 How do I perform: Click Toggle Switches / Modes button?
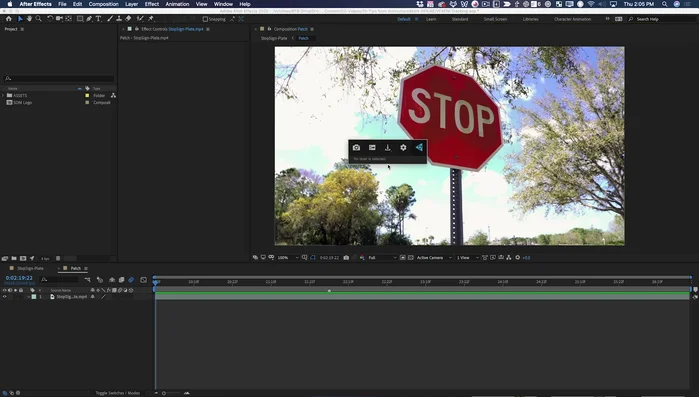(118, 393)
